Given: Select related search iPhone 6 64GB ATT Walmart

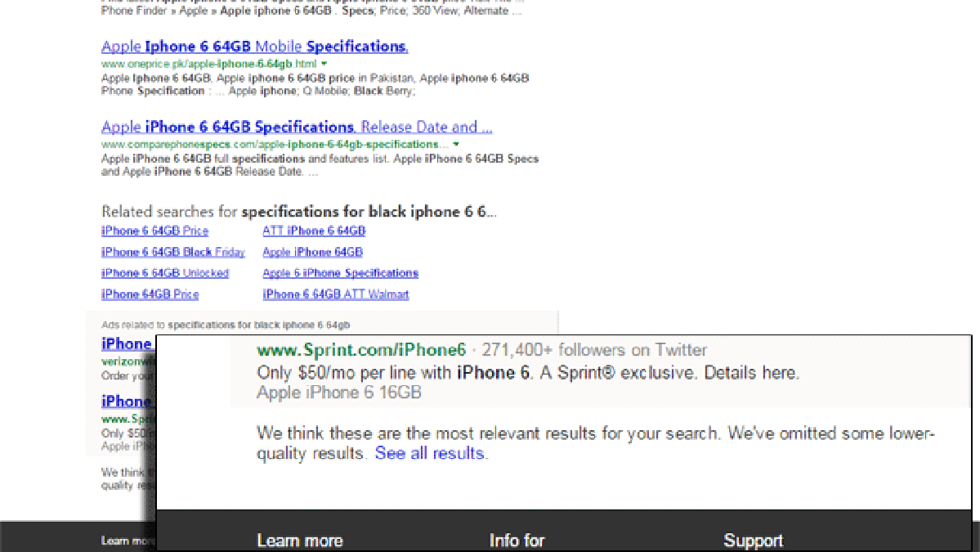Looking at the screenshot, I should (336, 294).
